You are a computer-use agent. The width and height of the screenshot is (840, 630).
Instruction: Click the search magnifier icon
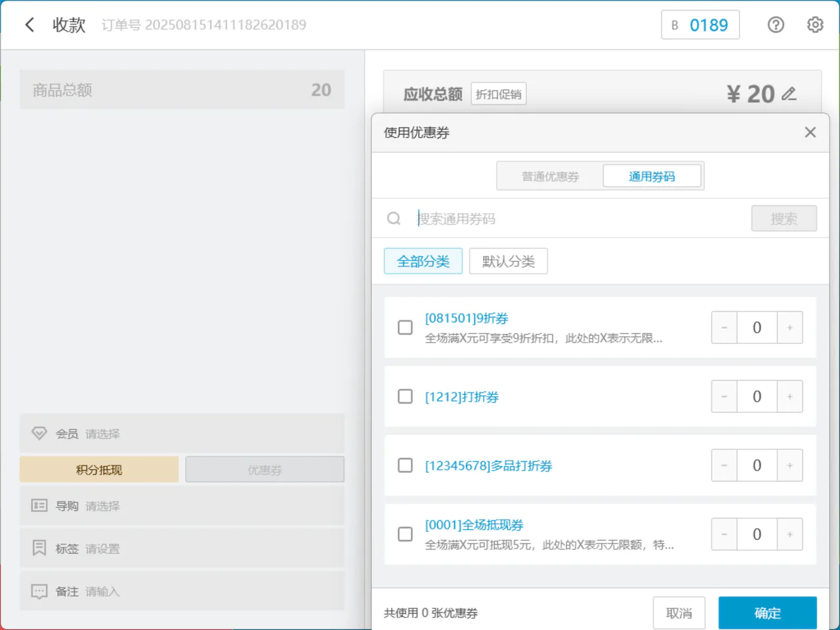[394, 219]
